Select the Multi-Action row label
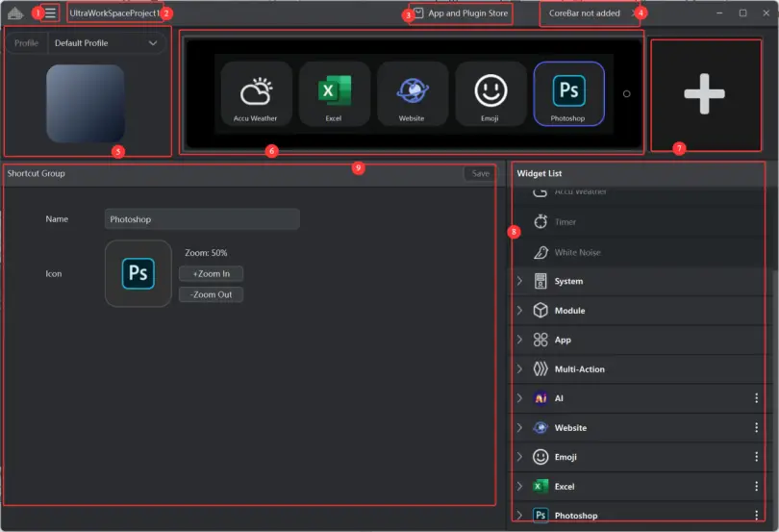 [x=579, y=369]
